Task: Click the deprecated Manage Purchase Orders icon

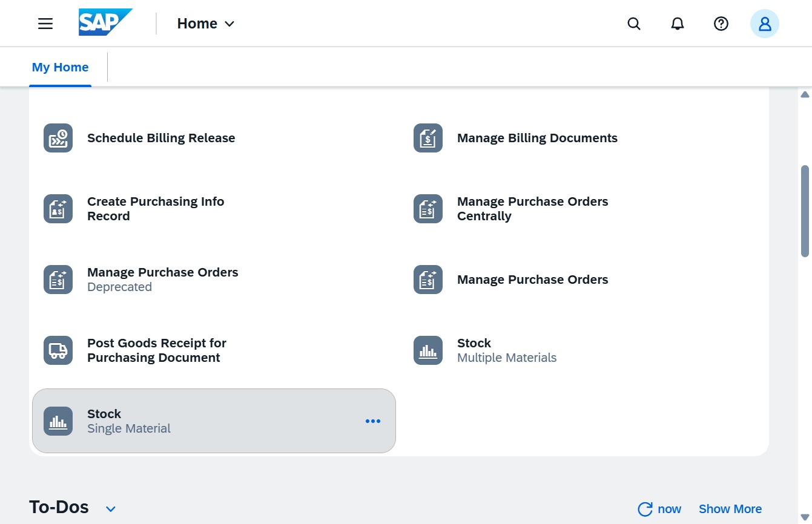Action: [x=58, y=280]
